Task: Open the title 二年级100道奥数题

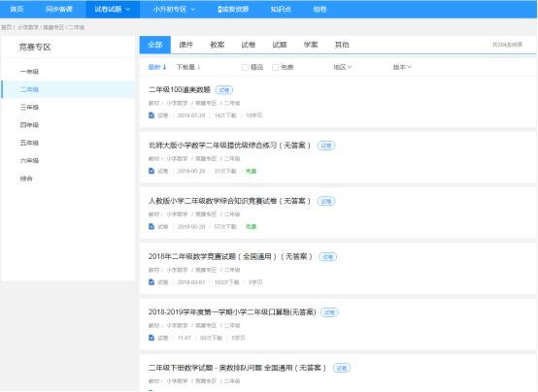Action: pos(180,90)
